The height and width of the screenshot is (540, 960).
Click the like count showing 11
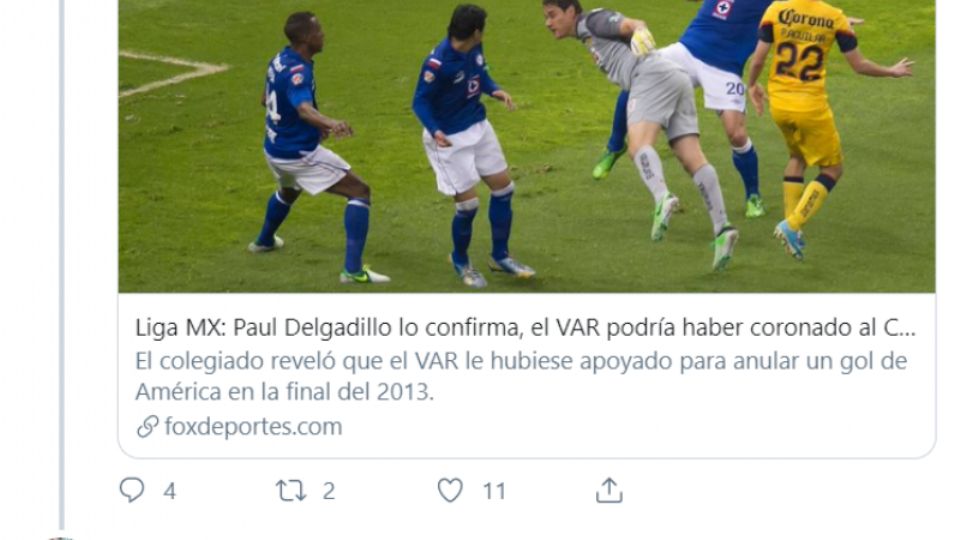point(494,491)
